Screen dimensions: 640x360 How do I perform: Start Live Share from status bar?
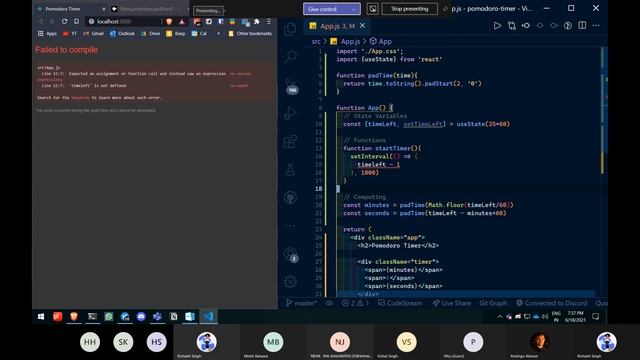click(451, 303)
